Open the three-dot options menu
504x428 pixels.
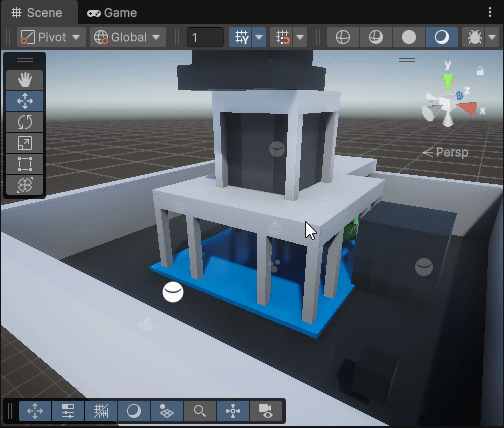(x=490, y=12)
